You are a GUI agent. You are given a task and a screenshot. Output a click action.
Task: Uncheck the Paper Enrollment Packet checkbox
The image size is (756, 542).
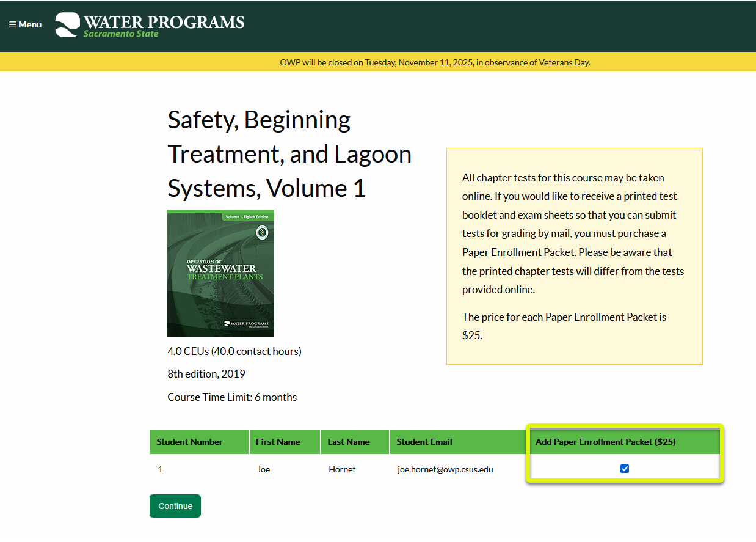tap(624, 469)
